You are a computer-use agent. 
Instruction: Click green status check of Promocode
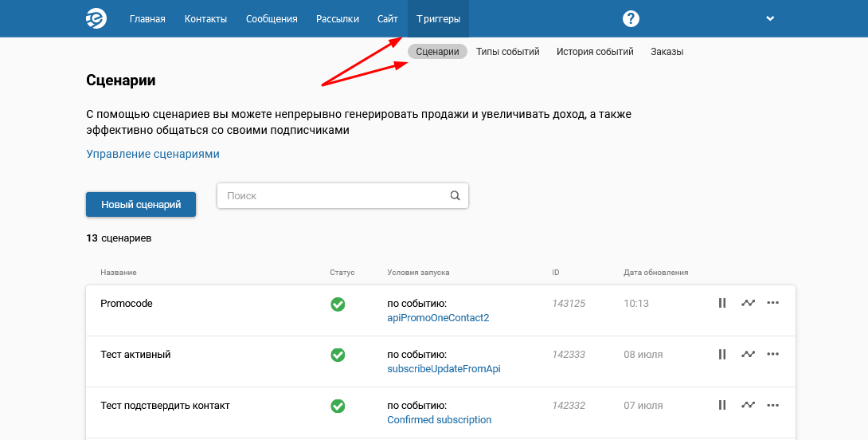tap(338, 304)
